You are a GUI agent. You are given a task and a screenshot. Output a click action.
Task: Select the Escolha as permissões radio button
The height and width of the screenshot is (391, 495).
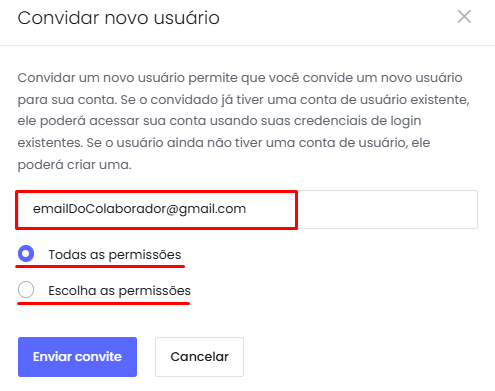26,289
